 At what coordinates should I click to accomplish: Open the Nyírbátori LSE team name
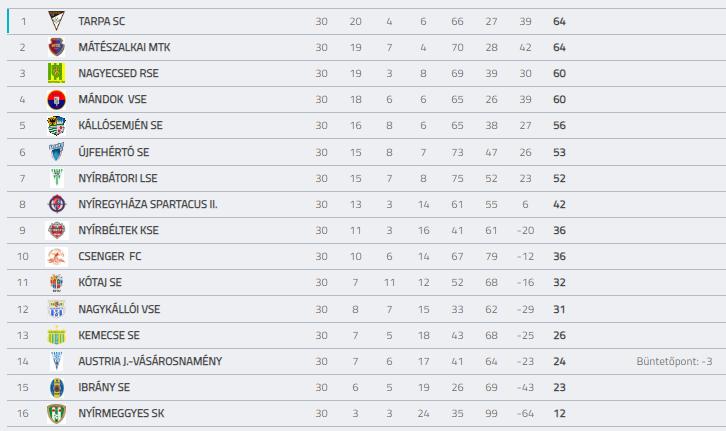pos(118,178)
